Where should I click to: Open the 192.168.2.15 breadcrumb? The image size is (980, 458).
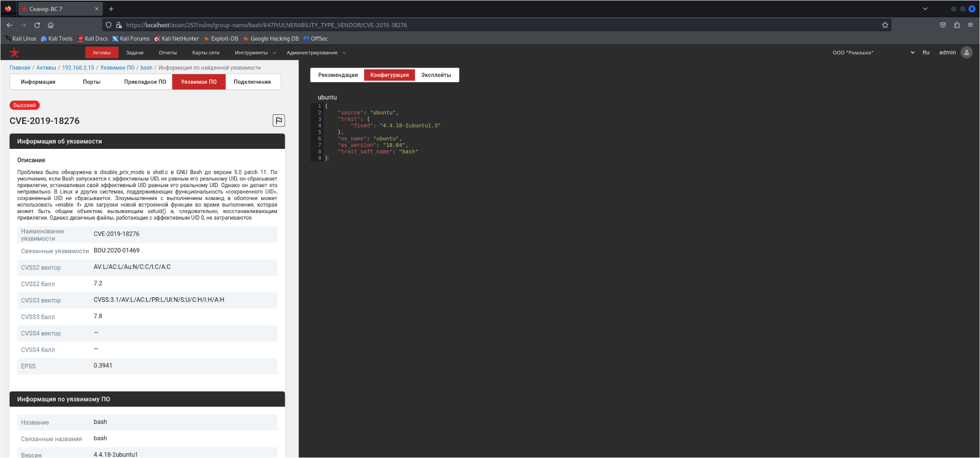point(78,68)
